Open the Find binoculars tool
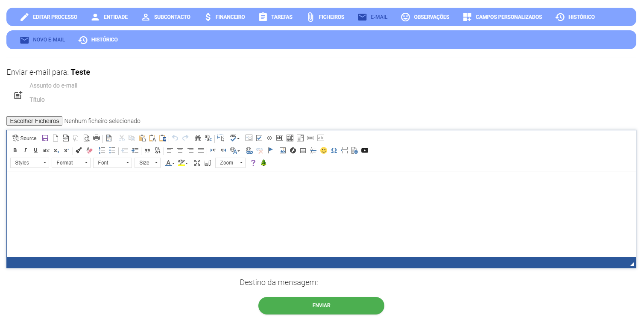 pos(198,138)
